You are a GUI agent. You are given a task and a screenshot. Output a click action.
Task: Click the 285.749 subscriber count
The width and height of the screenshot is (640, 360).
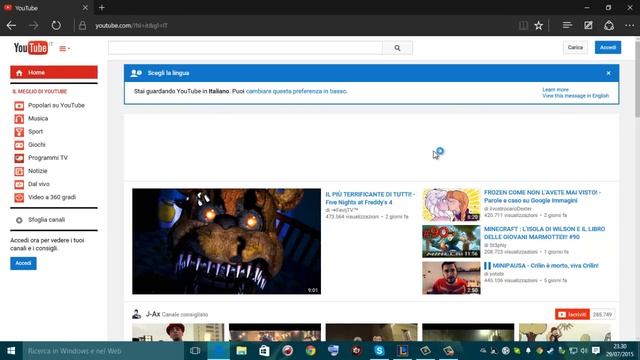click(602, 314)
